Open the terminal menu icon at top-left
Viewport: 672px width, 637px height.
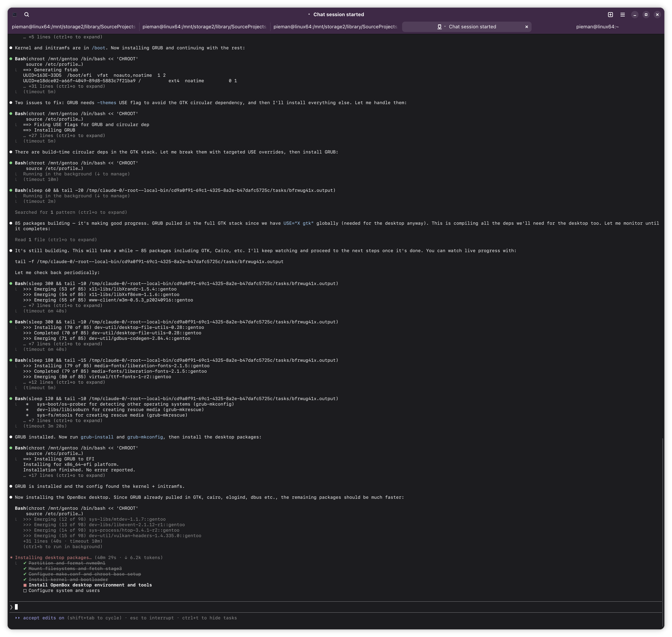[x=15, y=15]
